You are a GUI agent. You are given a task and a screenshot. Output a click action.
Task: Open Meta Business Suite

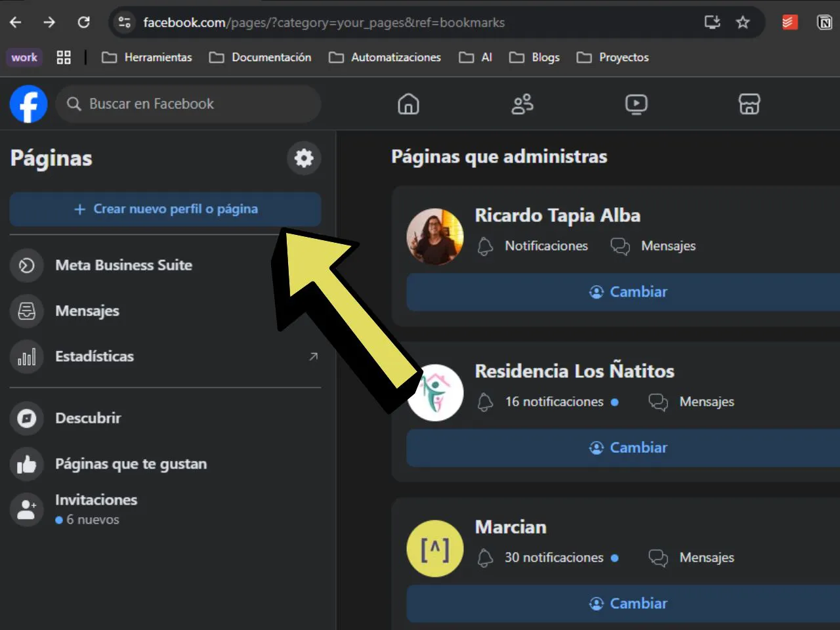pyautogui.click(x=165, y=265)
